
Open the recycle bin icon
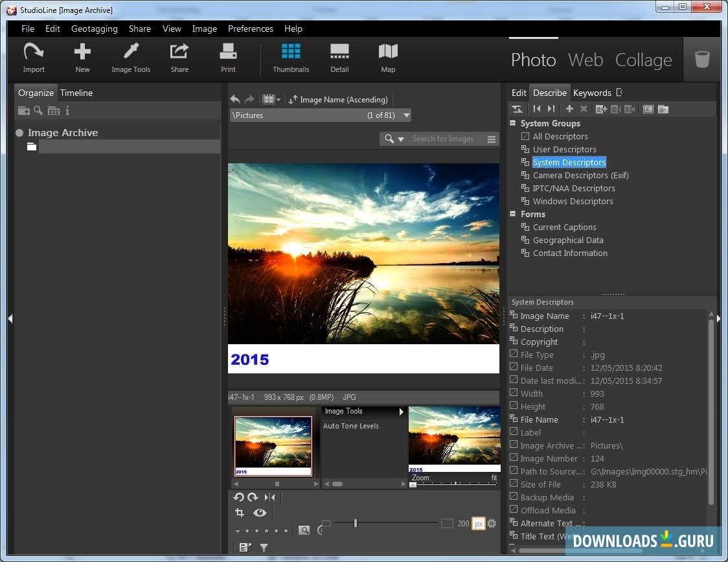pyautogui.click(x=701, y=60)
